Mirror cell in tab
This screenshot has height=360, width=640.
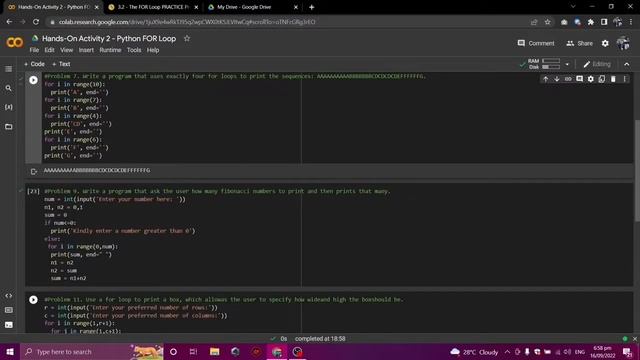click(602, 79)
